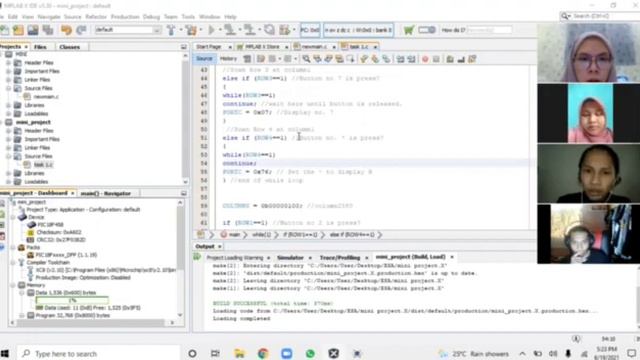The image size is (640, 360).
Task: Click the Open Project toolbar icon
Action: pyautogui.click(x=33, y=30)
